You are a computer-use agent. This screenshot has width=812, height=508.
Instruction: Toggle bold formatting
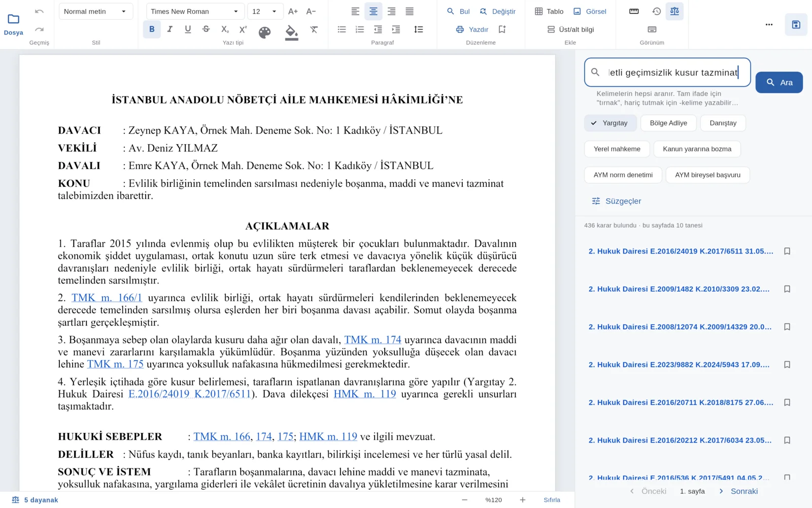click(152, 29)
